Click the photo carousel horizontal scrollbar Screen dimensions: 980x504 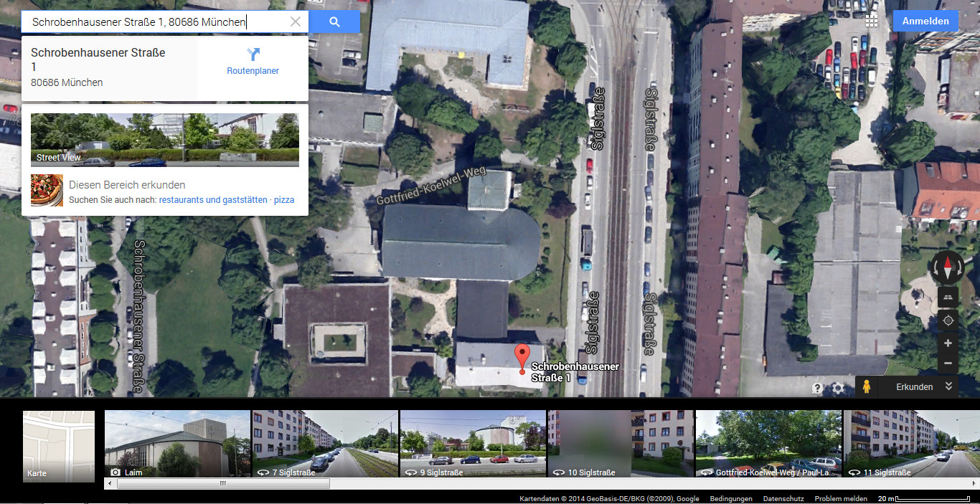click(x=222, y=484)
